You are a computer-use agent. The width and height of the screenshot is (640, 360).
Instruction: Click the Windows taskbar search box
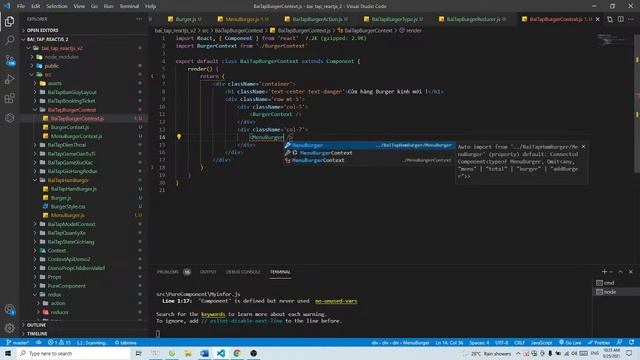73,353
